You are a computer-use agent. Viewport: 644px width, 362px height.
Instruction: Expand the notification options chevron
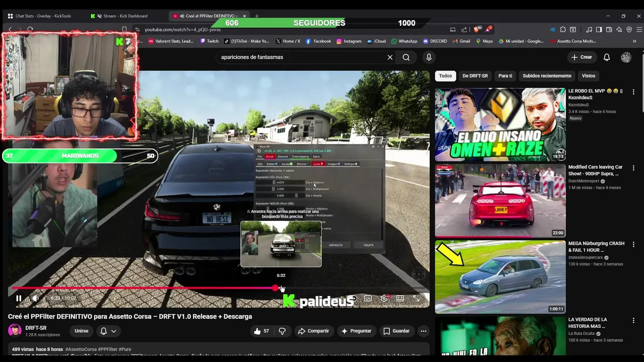point(114,331)
